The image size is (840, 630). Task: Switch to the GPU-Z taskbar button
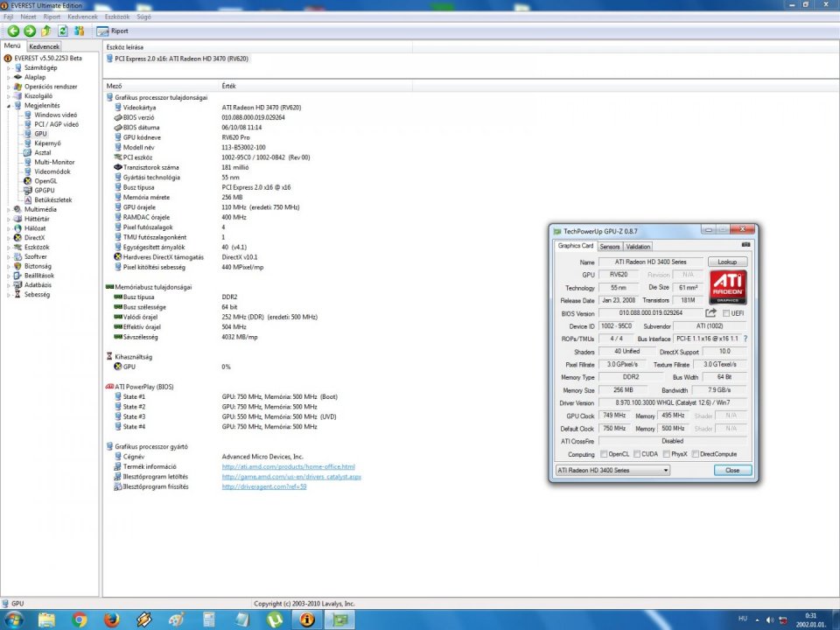pos(339,619)
